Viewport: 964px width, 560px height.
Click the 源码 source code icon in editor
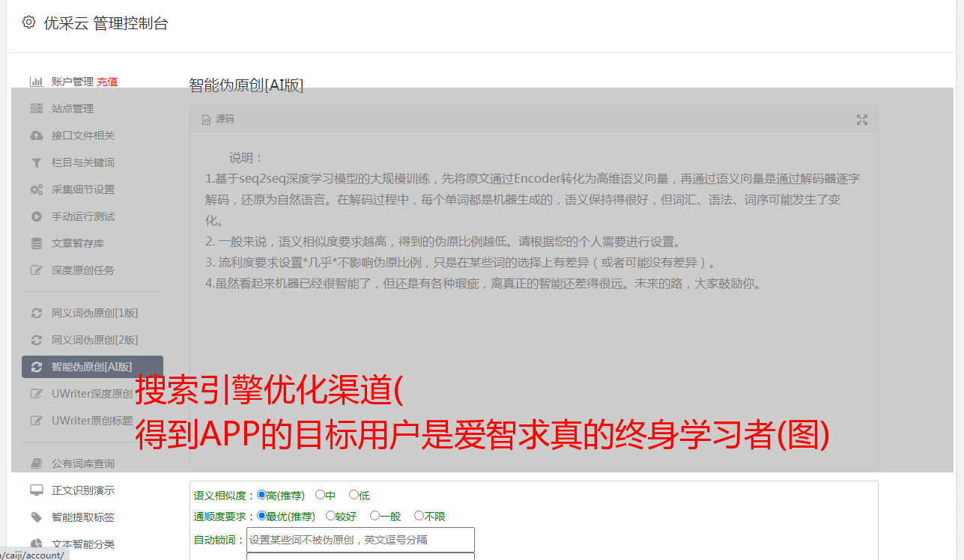coord(206,119)
